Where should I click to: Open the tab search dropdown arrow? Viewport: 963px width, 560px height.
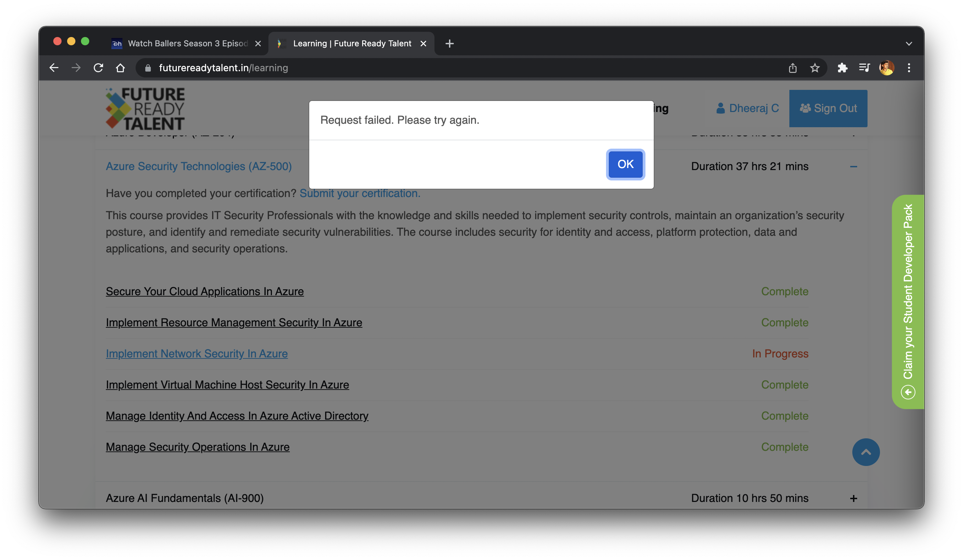[x=909, y=44]
